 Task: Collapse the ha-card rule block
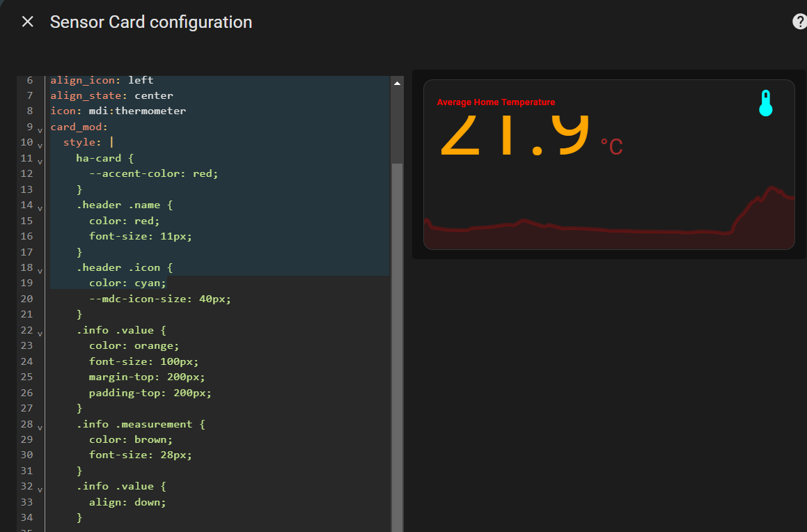coord(40,159)
